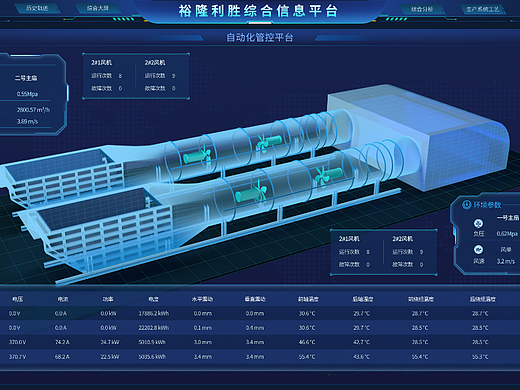The image size is (520, 390).
Task: Click the 22202.8 kWh energy cell
Action: 154,328
